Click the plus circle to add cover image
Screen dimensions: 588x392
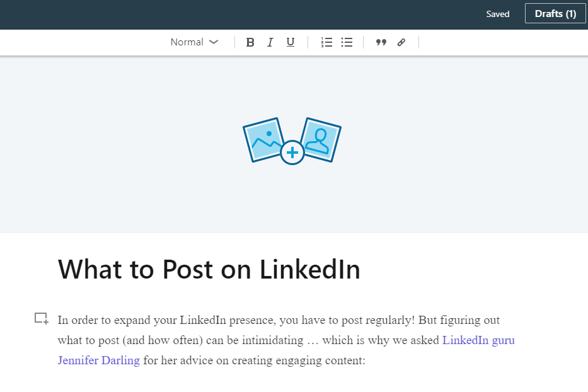click(292, 153)
